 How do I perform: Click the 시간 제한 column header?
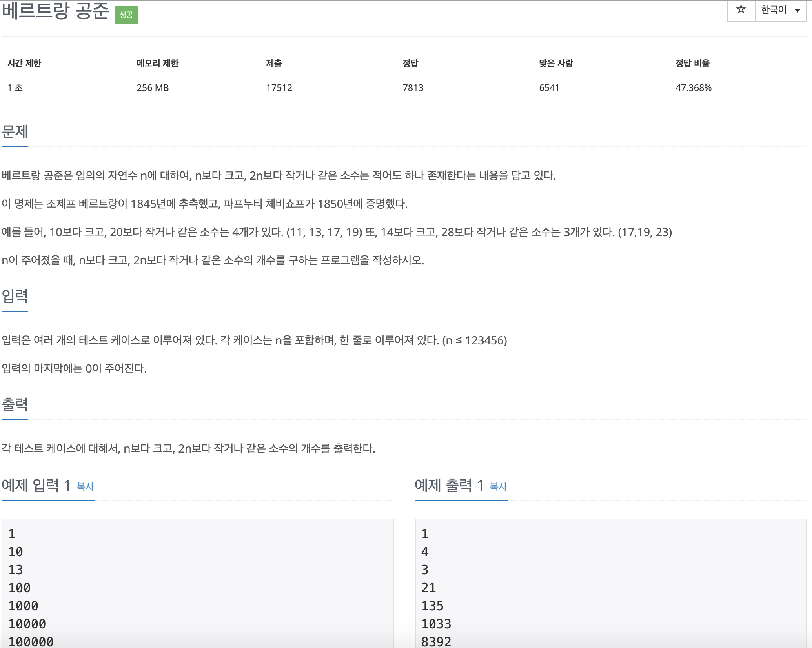point(24,64)
